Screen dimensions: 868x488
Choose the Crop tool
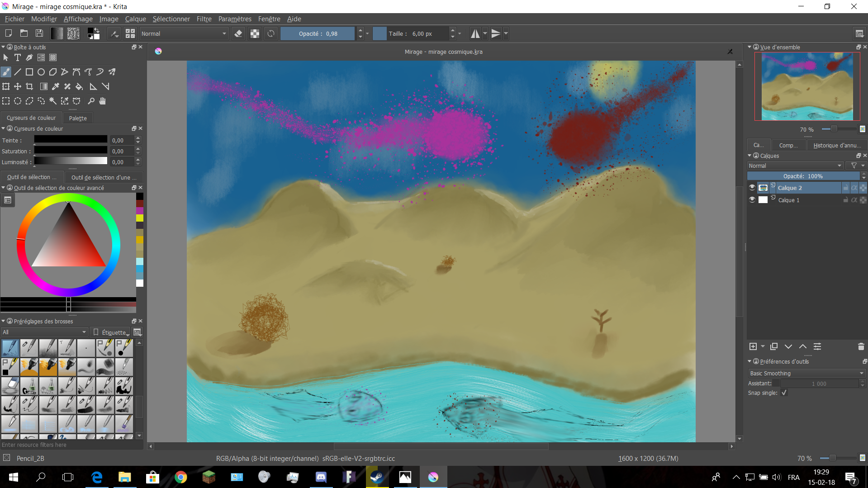point(29,86)
